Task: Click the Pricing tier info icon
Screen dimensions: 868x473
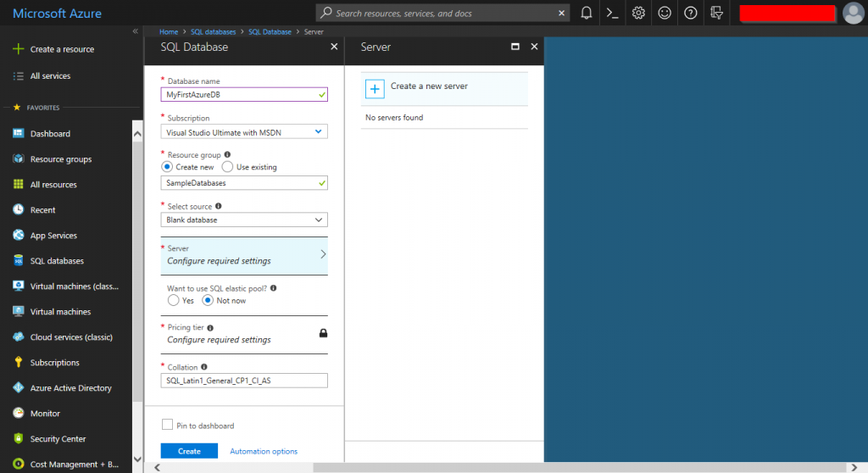Action: pyautogui.click(x=210, y=328)
